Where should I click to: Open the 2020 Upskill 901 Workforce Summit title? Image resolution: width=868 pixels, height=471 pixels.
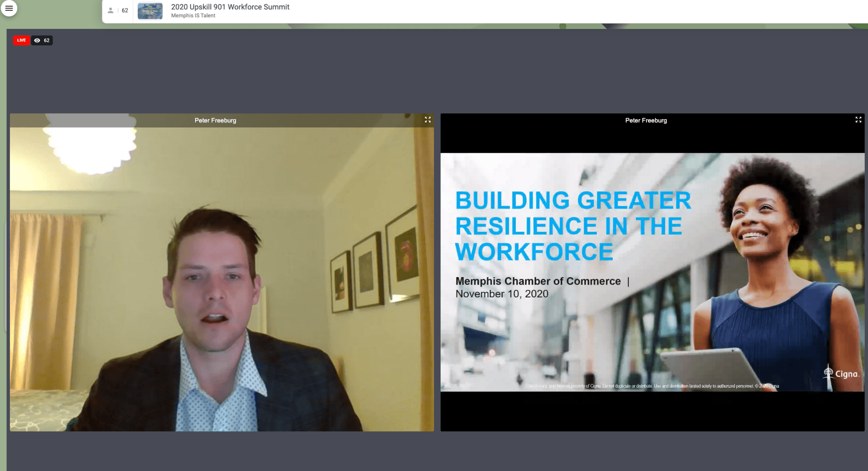(230, 7)
